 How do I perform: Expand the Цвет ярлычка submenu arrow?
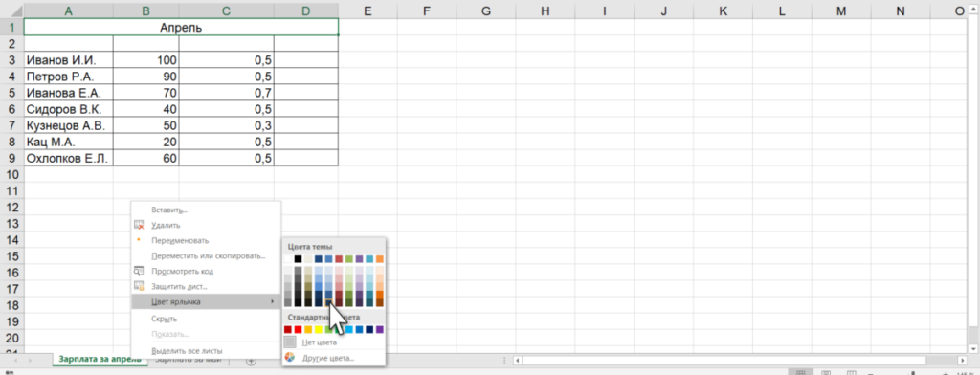[x=272, y=302]
